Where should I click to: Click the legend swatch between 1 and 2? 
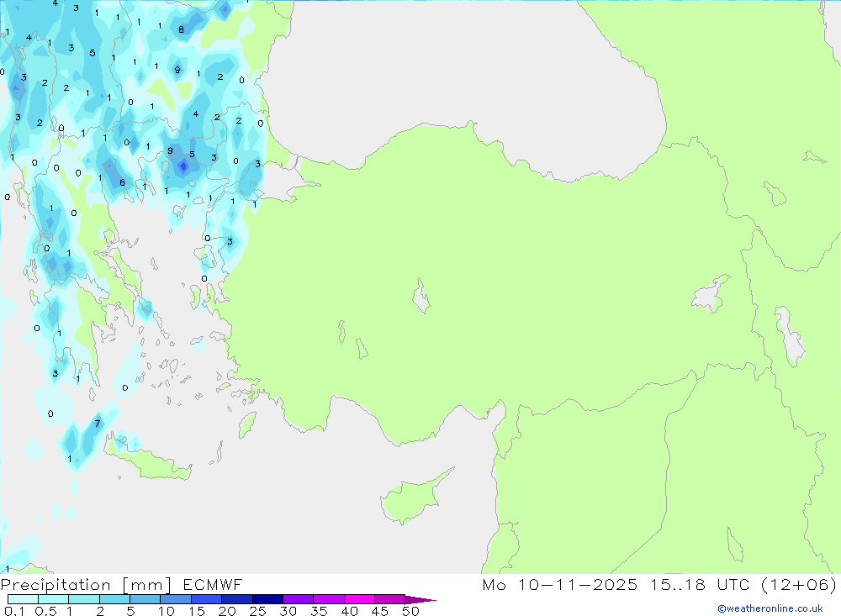[x=84, y=599]
